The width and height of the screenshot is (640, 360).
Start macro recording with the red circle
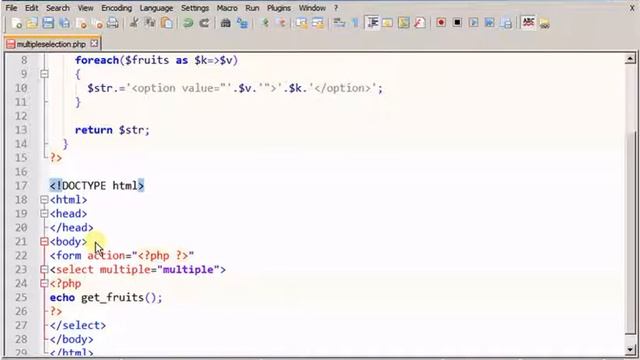point(441,22)
